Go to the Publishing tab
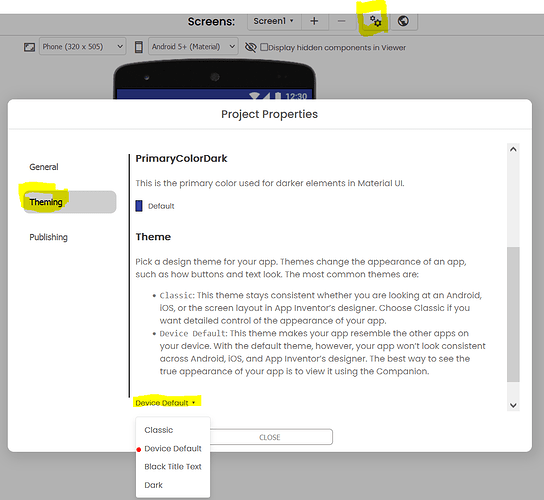The image size is (544, 500). [x=48, y=237]
